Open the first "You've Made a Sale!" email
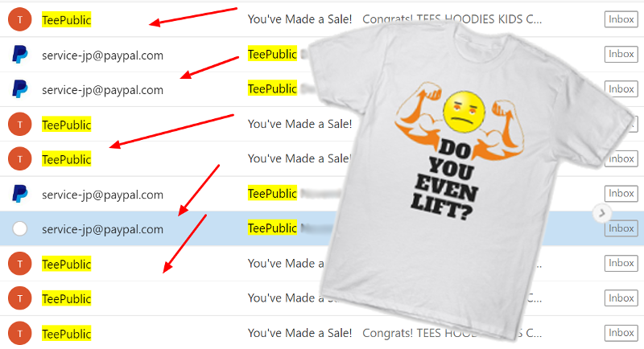Viewport: 644px width, 349px height. click(299, 19)
